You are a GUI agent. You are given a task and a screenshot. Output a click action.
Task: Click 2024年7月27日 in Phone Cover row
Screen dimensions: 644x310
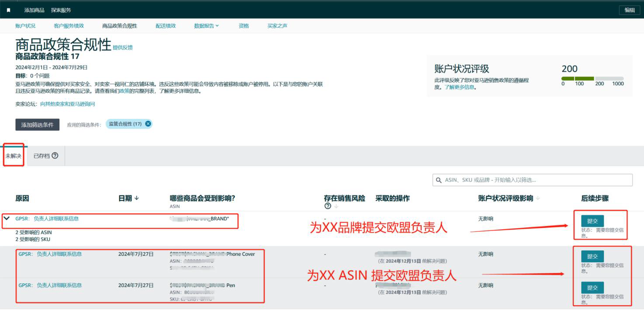pyautogui.click(x=136, y=254)
